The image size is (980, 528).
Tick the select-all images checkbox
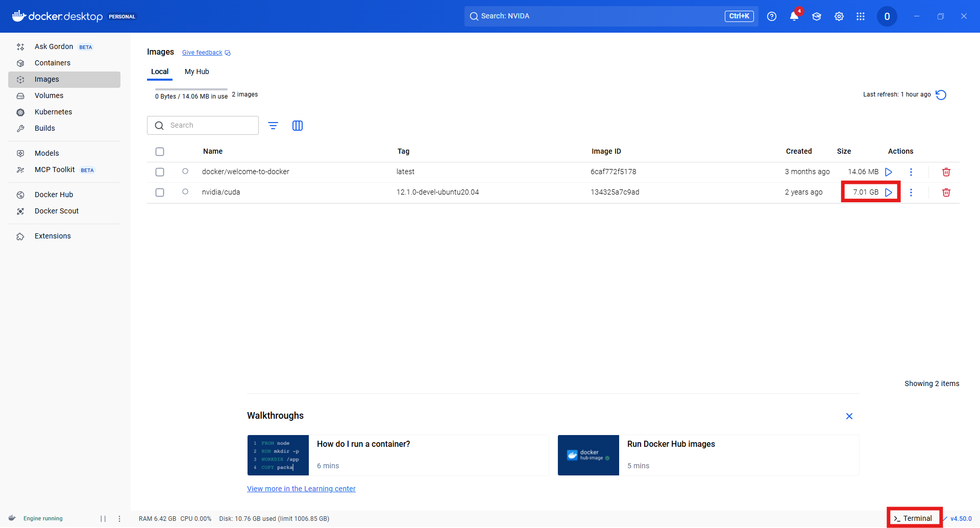tap(160, 152)
